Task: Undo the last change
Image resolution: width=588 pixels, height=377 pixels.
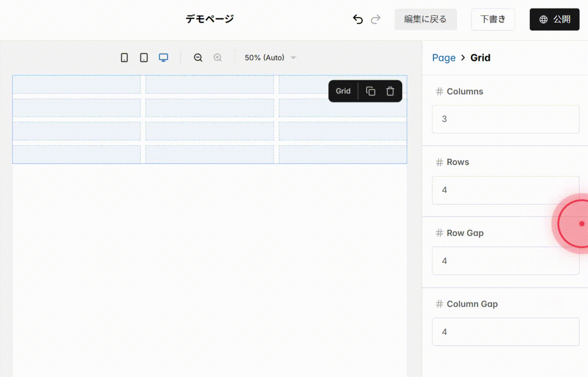Action: (358, 19)
